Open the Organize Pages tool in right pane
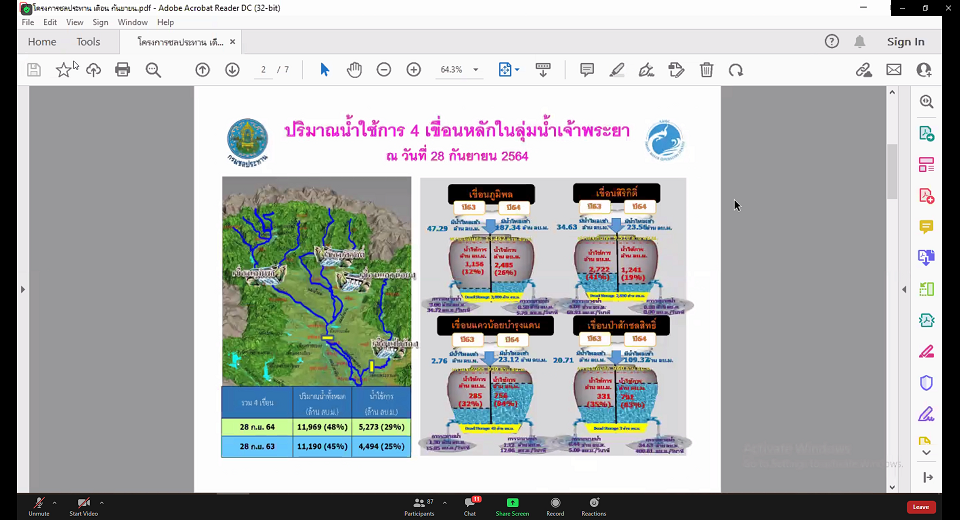This screenshot has width=960, height=520. point(926,164)
